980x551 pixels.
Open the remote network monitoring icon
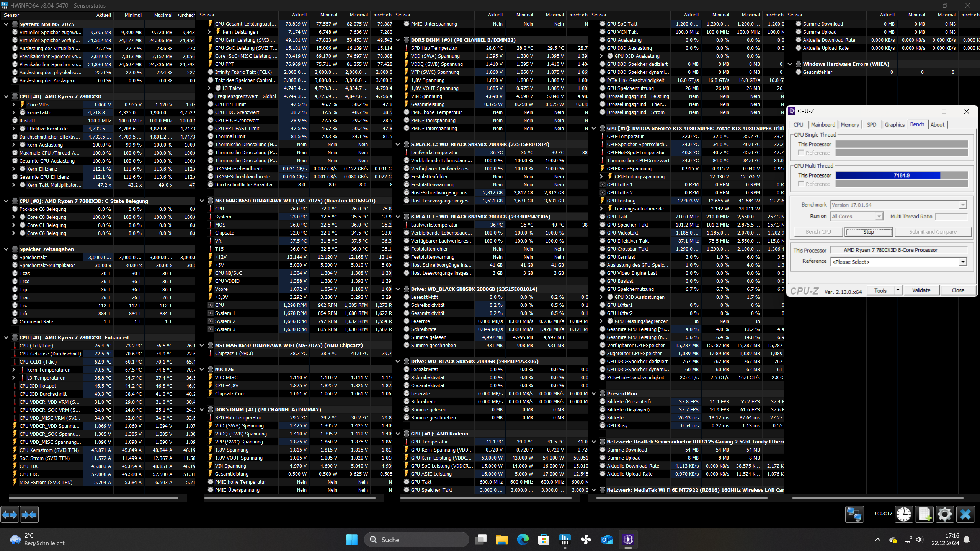[854, 514]
